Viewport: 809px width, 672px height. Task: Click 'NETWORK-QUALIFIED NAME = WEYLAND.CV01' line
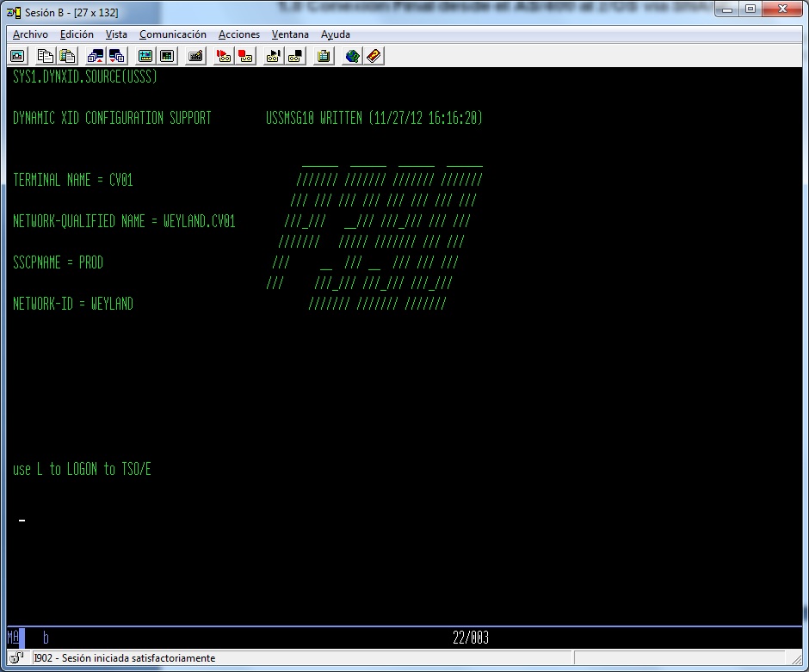124,221
